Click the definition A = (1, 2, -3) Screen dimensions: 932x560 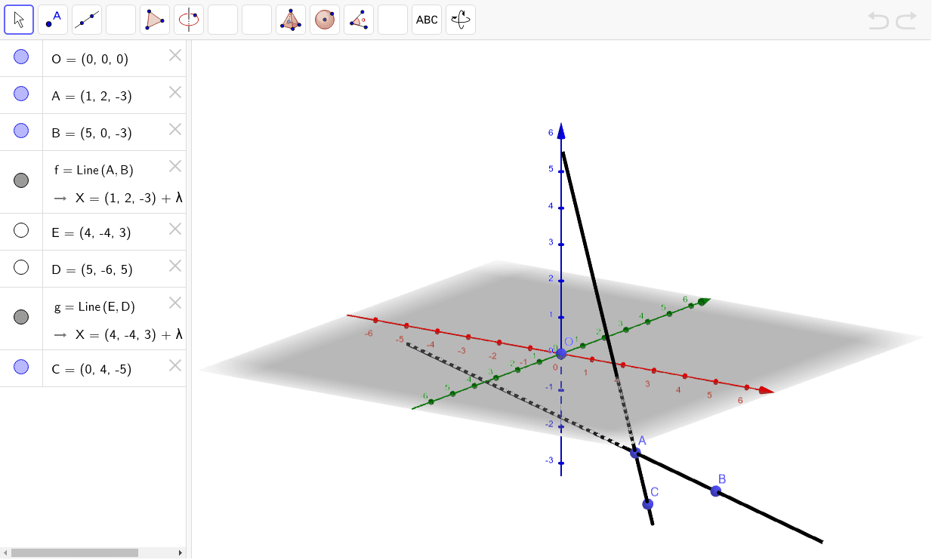tap(92, 97)
